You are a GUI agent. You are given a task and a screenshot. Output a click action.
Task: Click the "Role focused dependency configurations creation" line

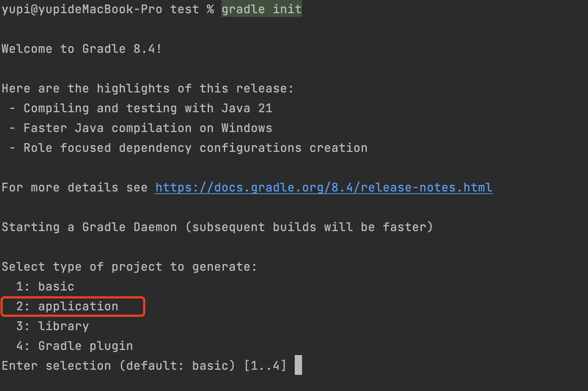(195, 148)
